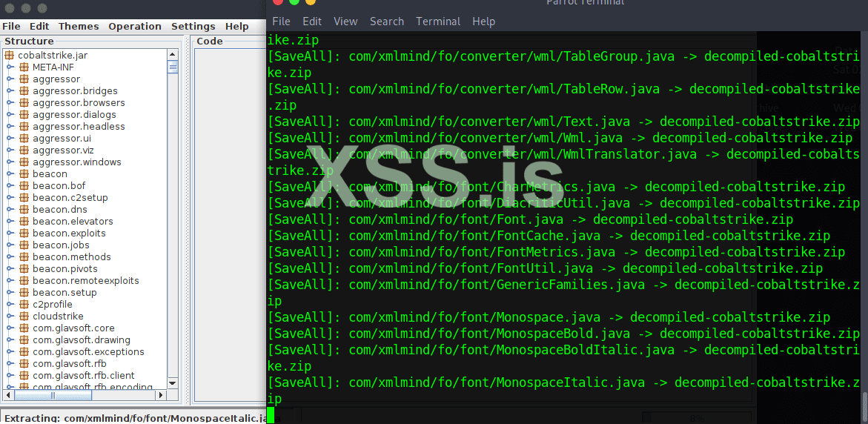
Task: Click the cloudstrike package icon
Action: point(23,316)
